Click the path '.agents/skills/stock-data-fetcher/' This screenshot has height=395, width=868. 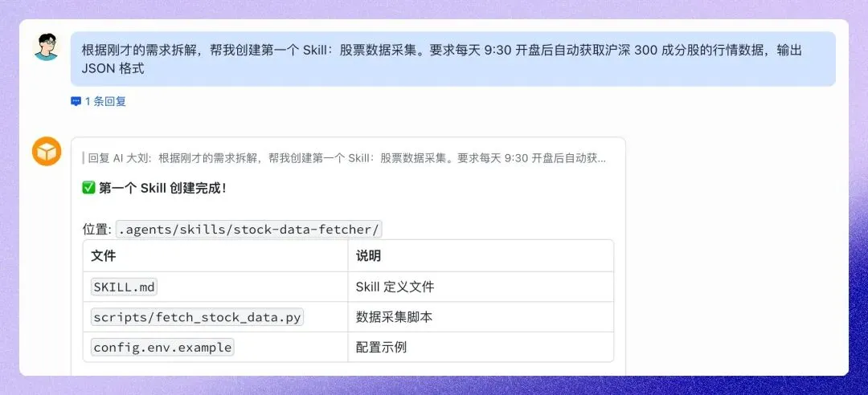248,229
